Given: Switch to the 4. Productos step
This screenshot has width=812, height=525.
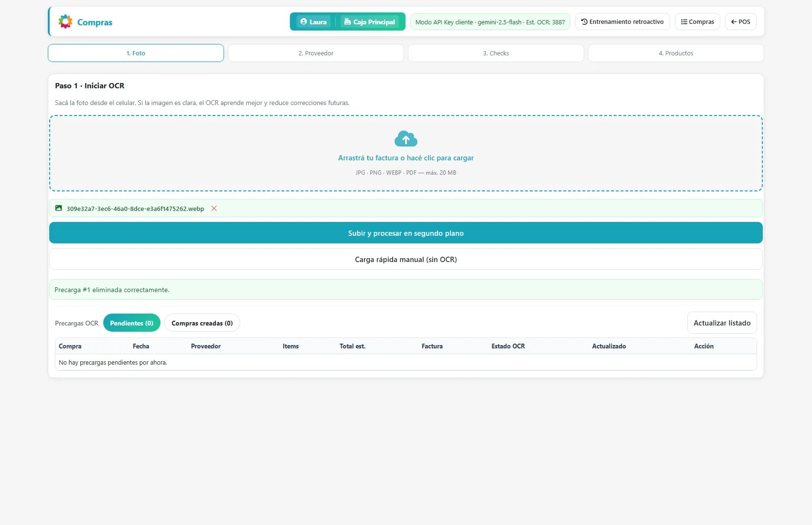Looking at the screenshot, I should (x=676, y=53).
